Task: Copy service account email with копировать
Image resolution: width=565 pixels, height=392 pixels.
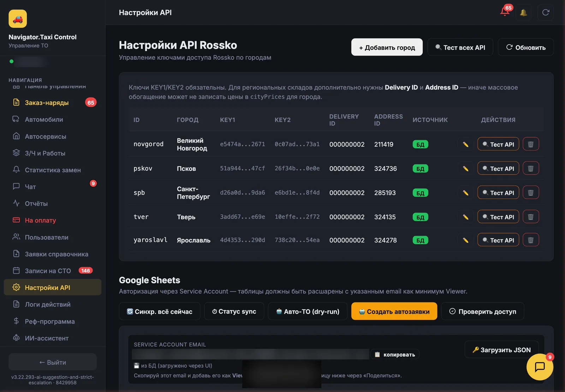Action: click(x=395, y=354)
